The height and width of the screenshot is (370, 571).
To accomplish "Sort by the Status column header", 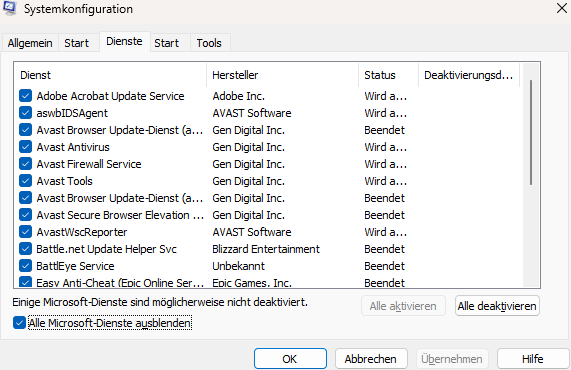I will click(x=389, y=75).
